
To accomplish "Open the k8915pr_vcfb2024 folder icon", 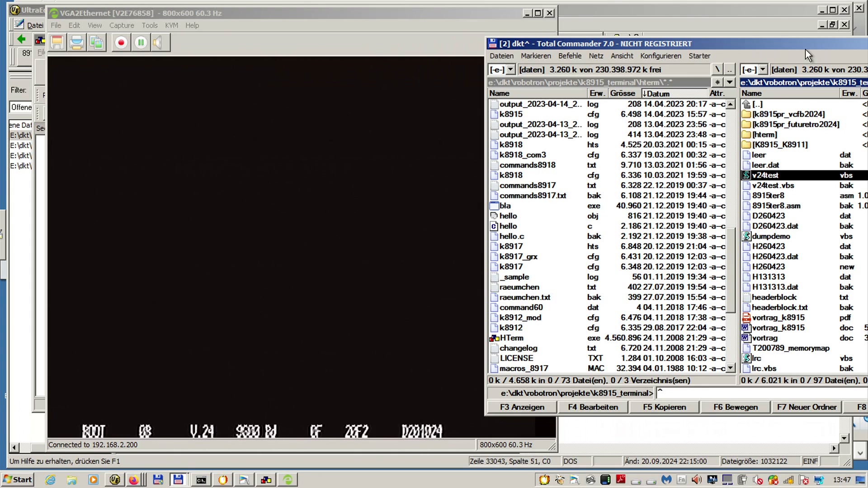I will click(x=746, y=114).
